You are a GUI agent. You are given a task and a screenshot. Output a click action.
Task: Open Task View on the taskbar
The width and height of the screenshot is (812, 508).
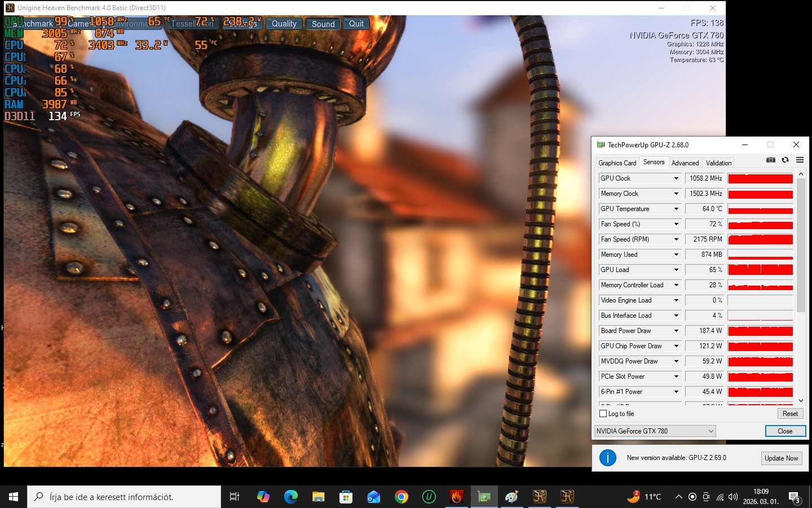[235, 497]
